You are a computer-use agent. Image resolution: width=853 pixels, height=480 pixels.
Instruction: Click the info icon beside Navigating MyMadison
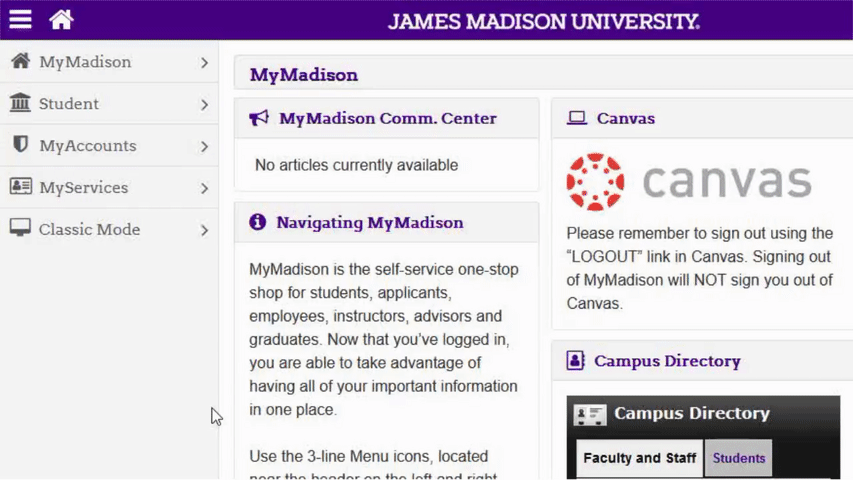pos(257,222)
